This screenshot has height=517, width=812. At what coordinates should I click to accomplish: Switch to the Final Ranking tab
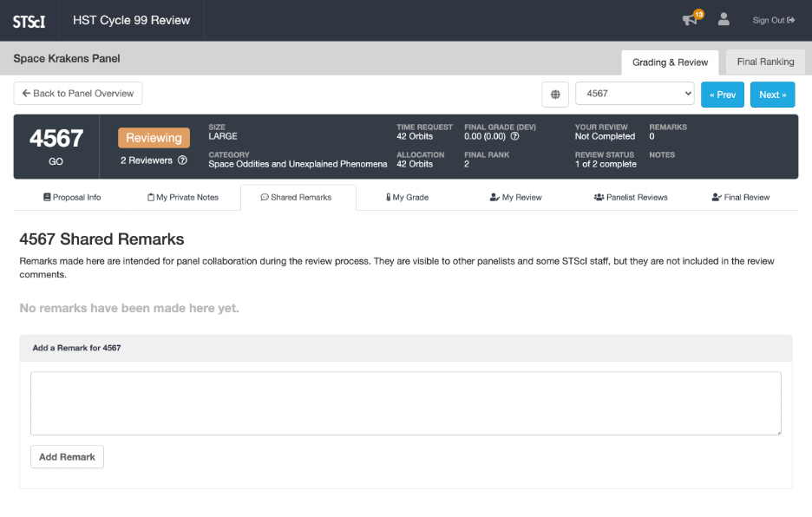[x=765, y=62]
